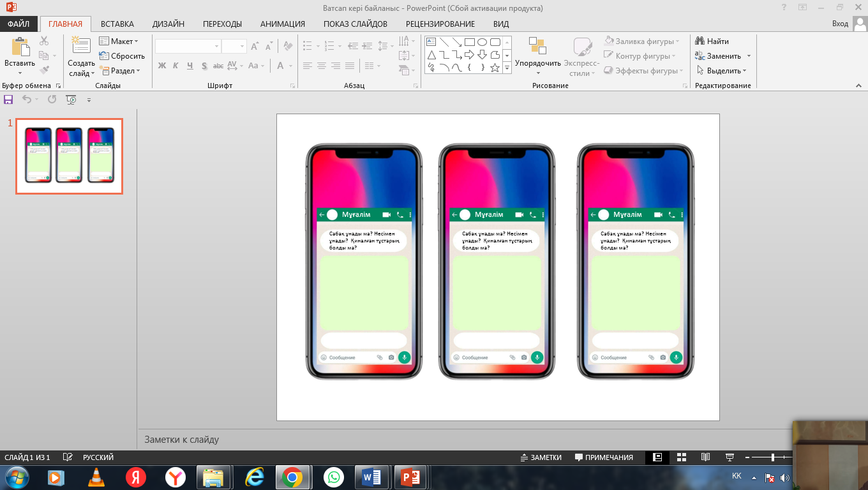Open the Упорядочить arrange tool
The height and width of the screenshot is (490, 868).
(537, 54)
